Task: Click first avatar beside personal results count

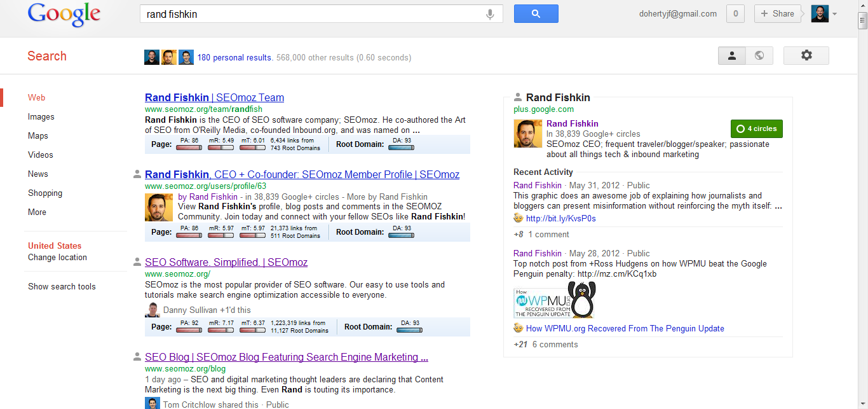Action: point(152,57)
